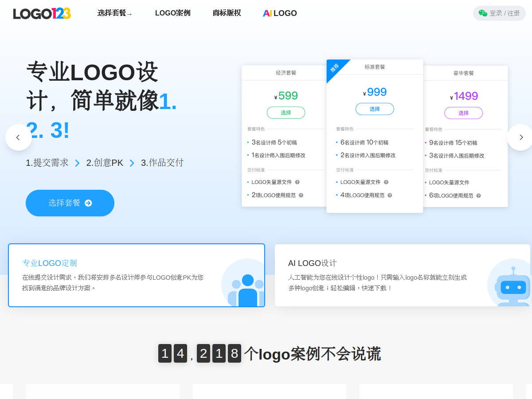Open the AI LOGO menu item

pyautogui.click(x=280, y=13)
